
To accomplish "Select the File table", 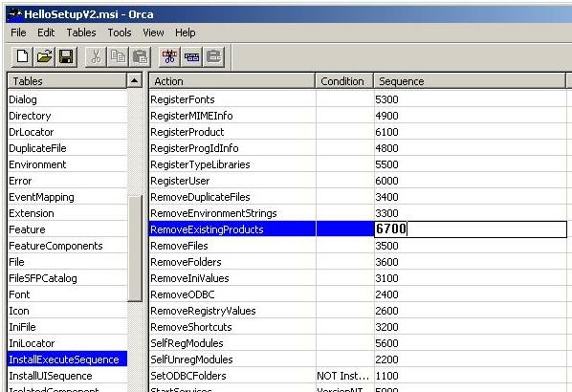I will 67,262.
